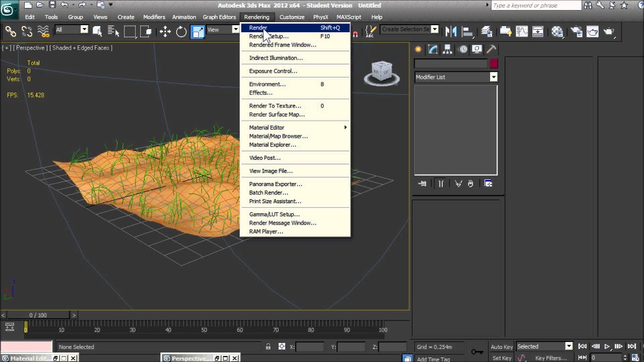Choose the Select and Move tool

click(165, 32)
